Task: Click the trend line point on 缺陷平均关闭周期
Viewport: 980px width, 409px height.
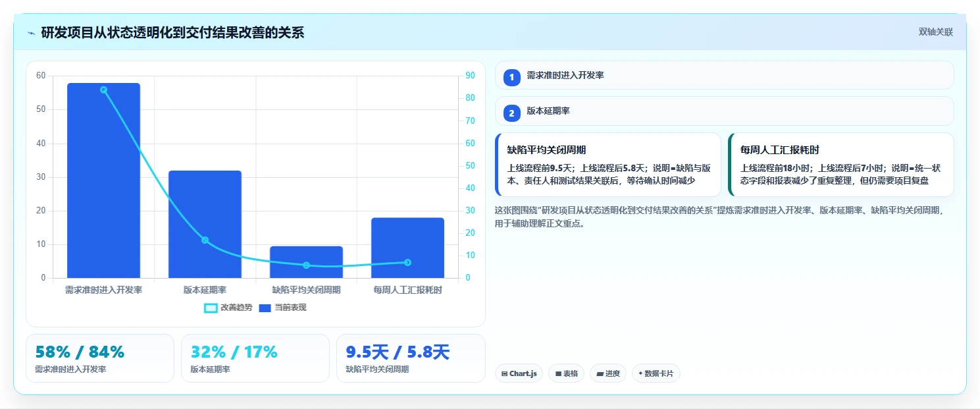Action: click(306, 265)
